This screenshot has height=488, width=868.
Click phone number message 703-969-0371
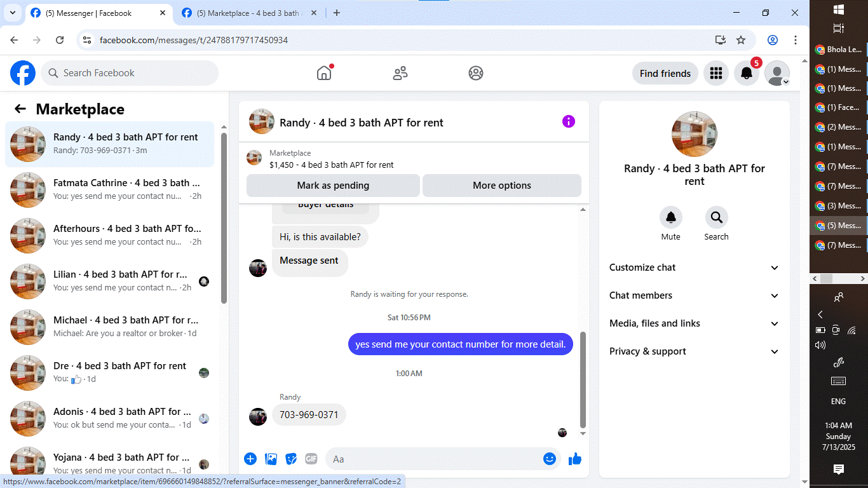click(x=309, y=415)
